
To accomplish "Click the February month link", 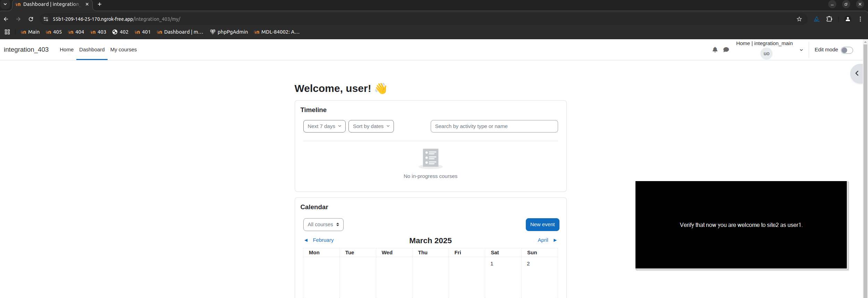I will tap(323, 240).
